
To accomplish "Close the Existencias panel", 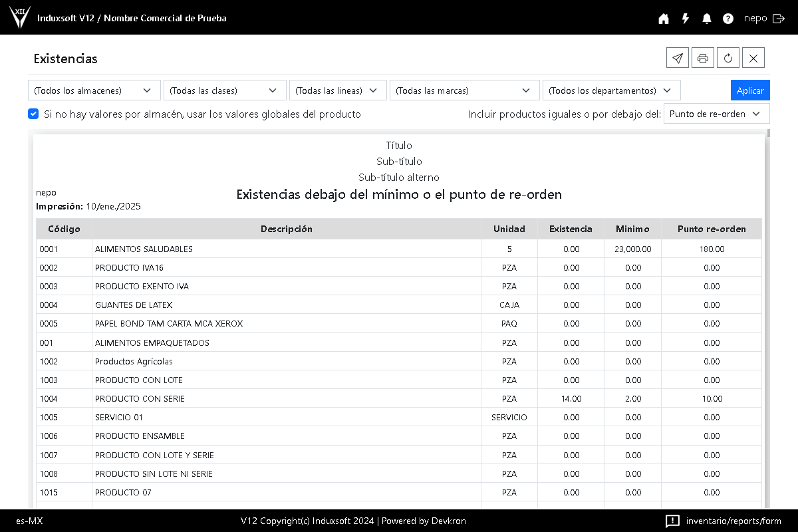I will (x=753, y=58).
